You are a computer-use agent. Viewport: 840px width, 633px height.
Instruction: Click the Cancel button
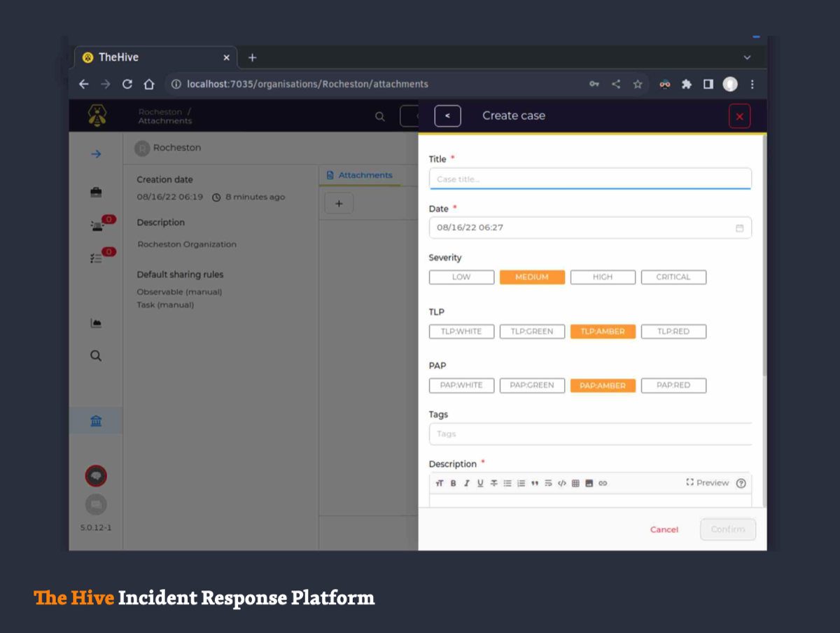point(664,529)
